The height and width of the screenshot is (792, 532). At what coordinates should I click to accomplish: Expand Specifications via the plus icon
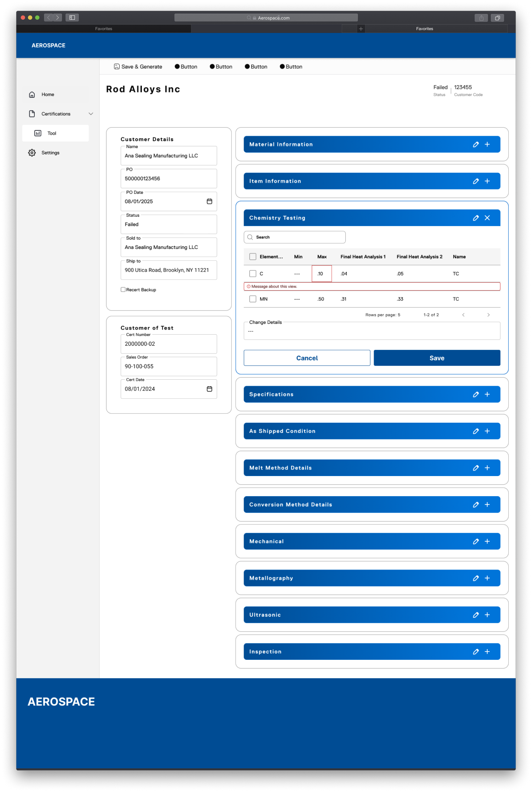click(x=487, y=394)
